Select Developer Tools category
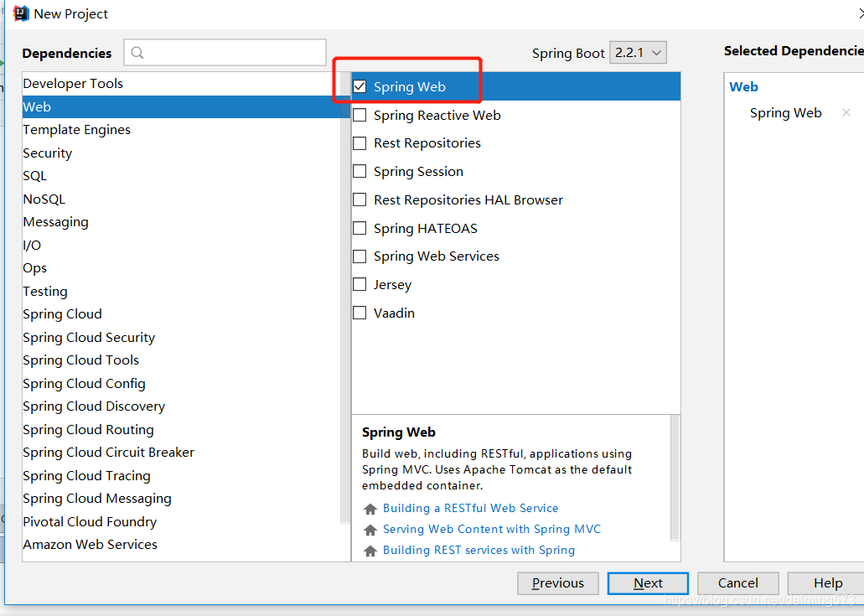The image size is (864, 616). click(181, 83)
